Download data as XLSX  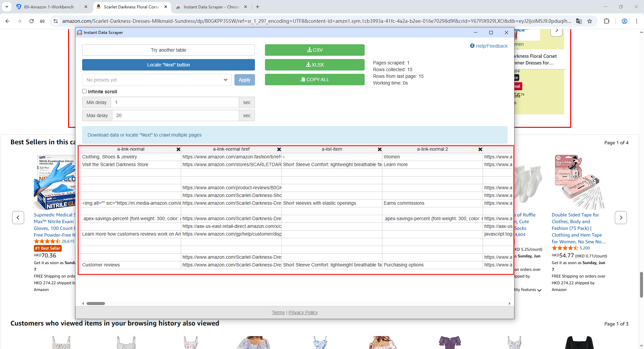point(315,65)
